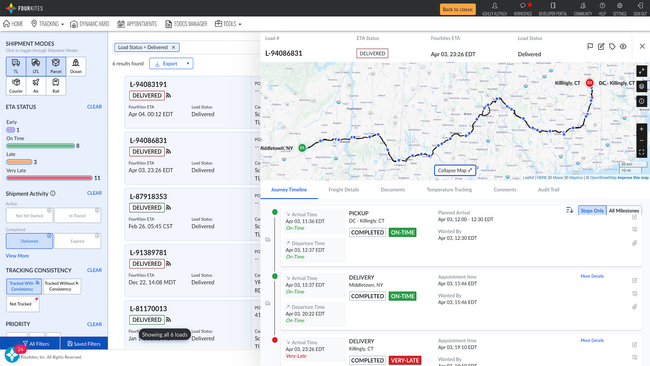Open the user profile icon
This screenshot has width=650, height=366.
click(x=494, y=8)
